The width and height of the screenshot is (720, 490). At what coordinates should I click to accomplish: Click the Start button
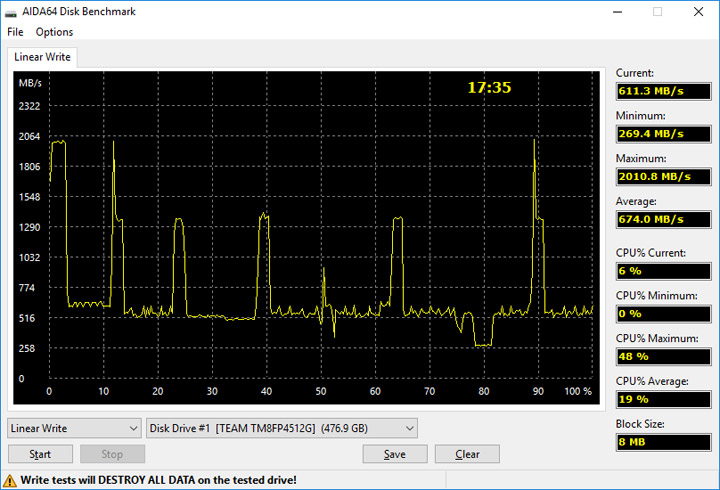[x=40, y=454]
